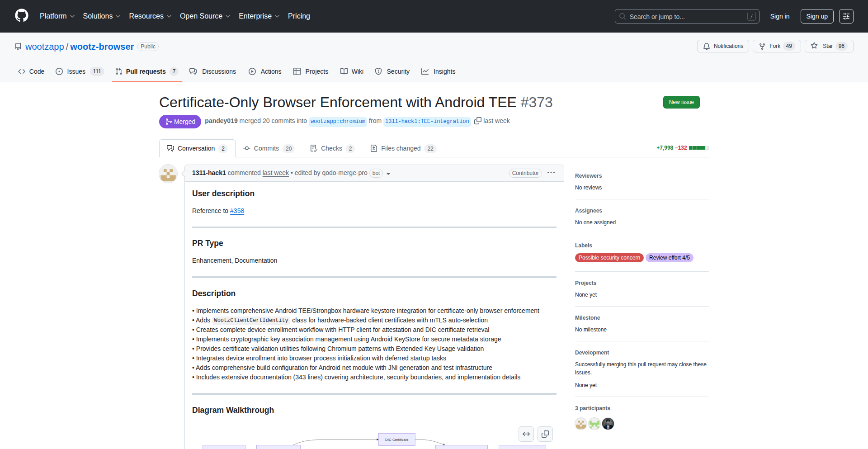Image resolution: width=868 pixels, height=449 pixels.
Task: Copy the diagram source icon
Action: pyautogui.click(x=545, y=434)
